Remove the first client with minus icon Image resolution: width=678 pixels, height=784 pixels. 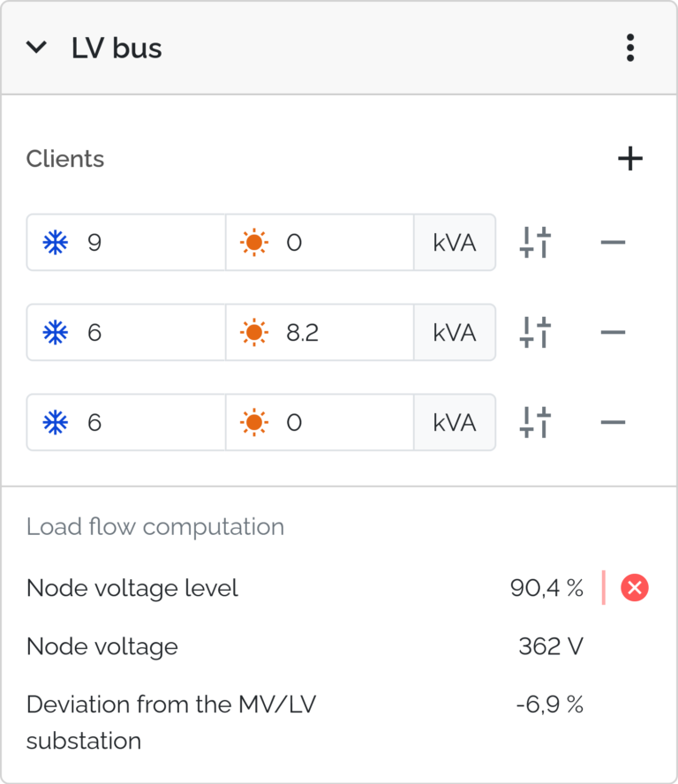[613, 243]
